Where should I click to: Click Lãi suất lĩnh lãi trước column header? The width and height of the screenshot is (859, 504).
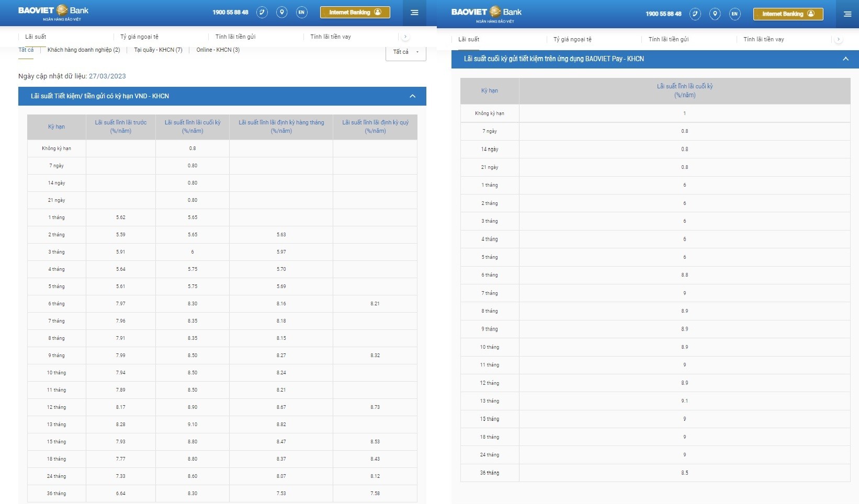coord(121,127)
